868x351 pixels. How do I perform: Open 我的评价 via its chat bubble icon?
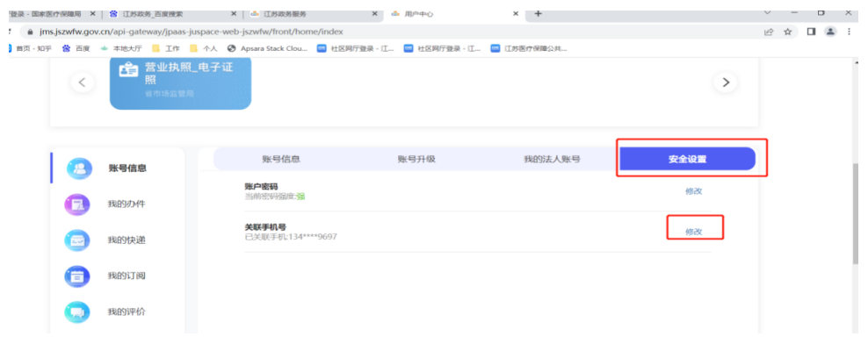78,312
